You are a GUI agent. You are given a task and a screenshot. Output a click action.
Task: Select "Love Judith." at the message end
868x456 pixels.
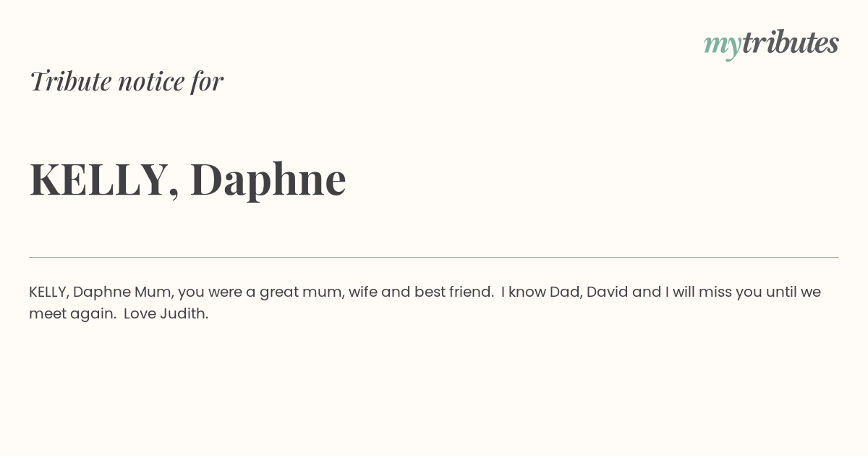pos(166,313)
